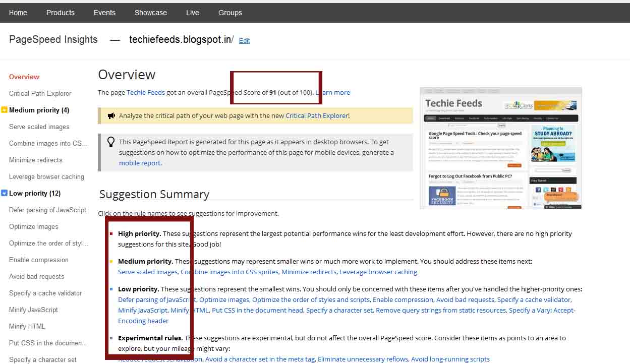The width and height of the screenshot is (630, 364).
Task: Click the PageSpeed Insights title
Action: tap(53, 39)
